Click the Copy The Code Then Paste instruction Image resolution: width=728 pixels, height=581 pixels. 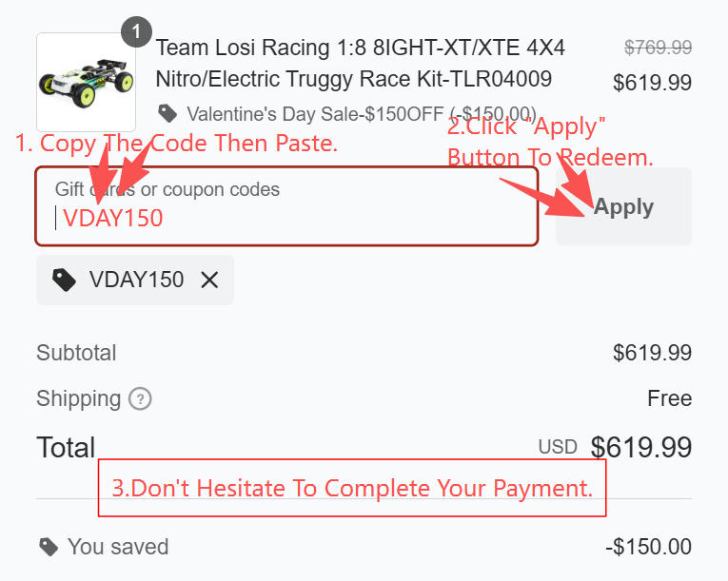coord(176,144)
